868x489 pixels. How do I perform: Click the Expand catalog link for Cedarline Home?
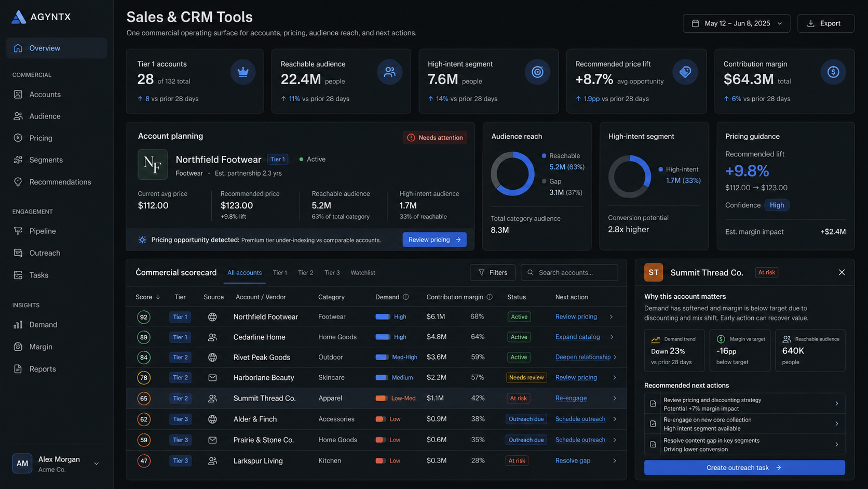tap(577, 337)
